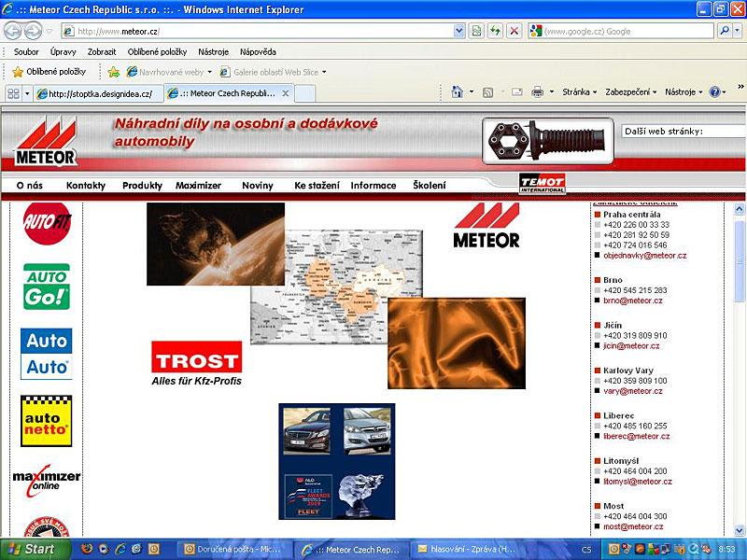Click the auto netto yellow logo
The width and height of the screenshot is (747, 560).
[46, 421]
